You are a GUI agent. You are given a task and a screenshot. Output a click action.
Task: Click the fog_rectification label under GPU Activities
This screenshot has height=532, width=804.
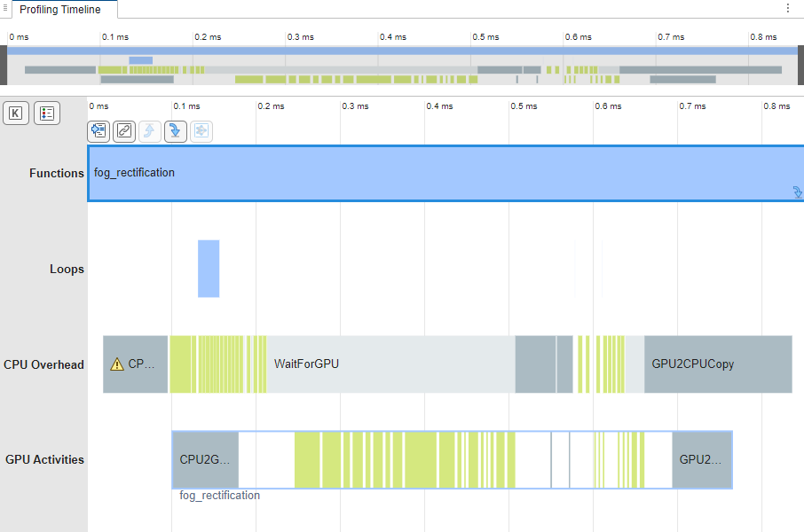click(217, 495)
